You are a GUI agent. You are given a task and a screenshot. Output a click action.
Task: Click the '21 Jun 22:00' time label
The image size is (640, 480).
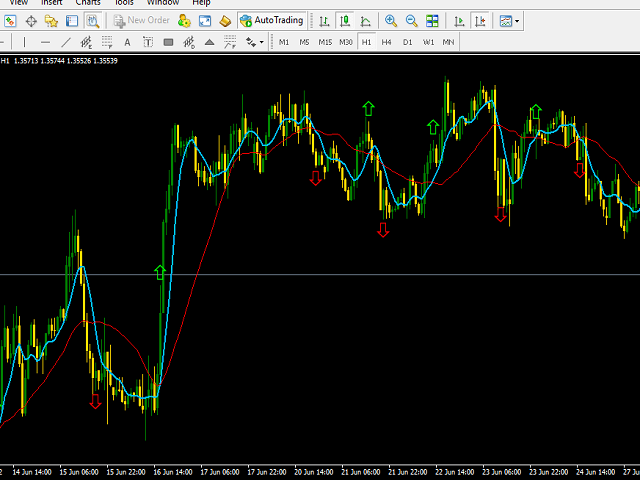[x=408, y=472]
